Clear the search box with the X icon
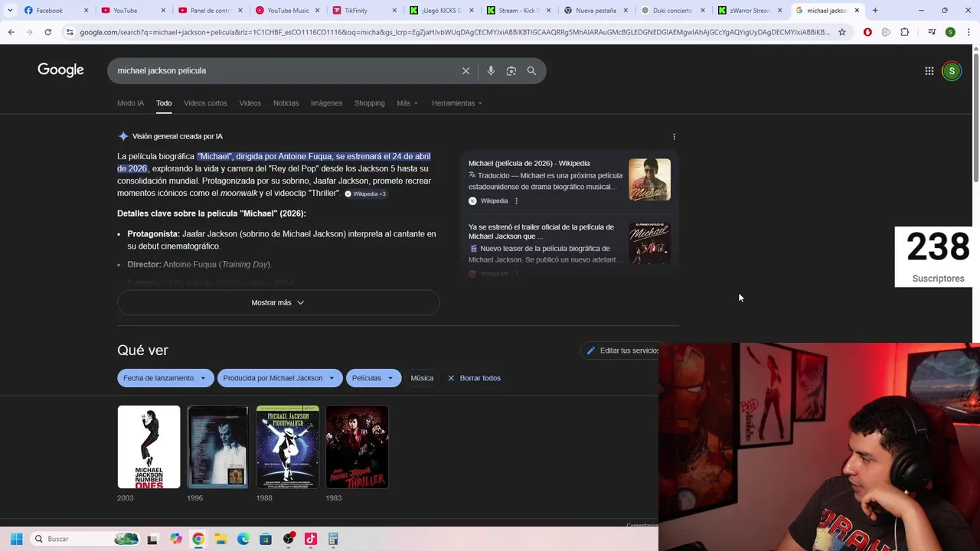980x551 pixels. click(465, 70)
